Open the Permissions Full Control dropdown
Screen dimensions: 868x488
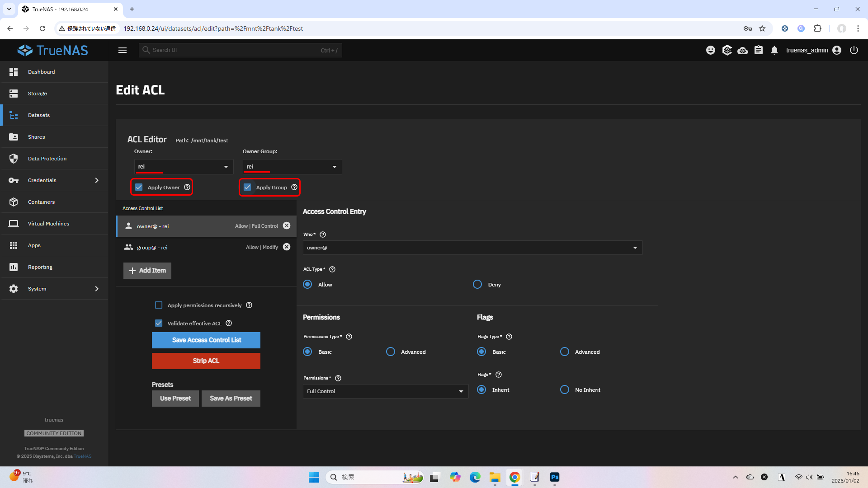[x=385, y=391]
